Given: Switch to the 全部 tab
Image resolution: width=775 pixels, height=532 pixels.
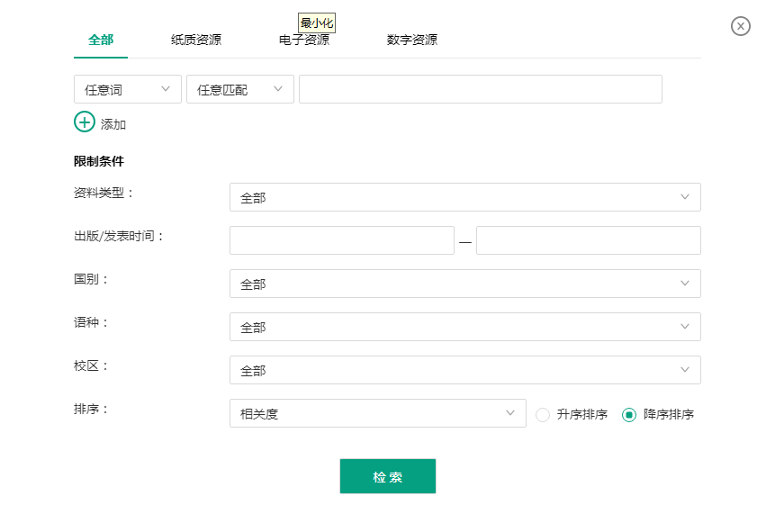Looking at the screenshot, I should click(x=101, y=40).
